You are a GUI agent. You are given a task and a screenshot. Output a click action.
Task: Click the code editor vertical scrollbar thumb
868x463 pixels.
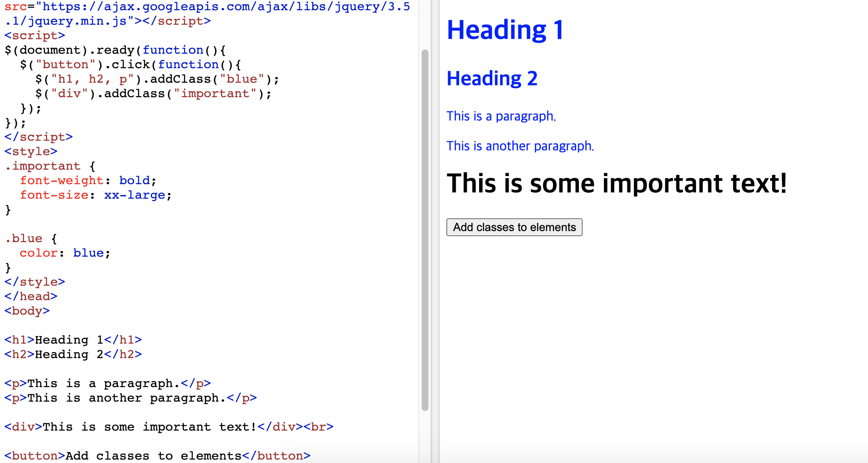(425, 230)
